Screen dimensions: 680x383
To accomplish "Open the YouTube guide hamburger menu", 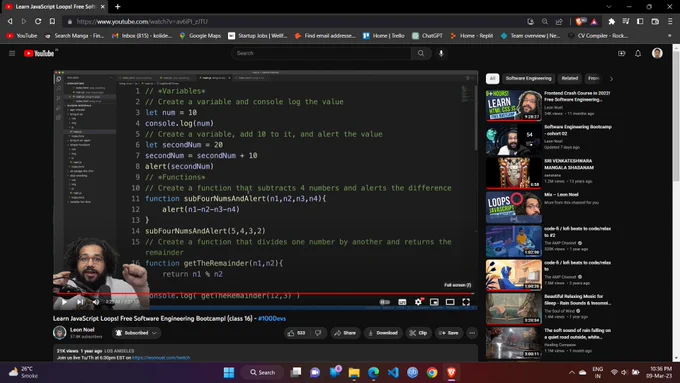I will click(x=12, y=53).
